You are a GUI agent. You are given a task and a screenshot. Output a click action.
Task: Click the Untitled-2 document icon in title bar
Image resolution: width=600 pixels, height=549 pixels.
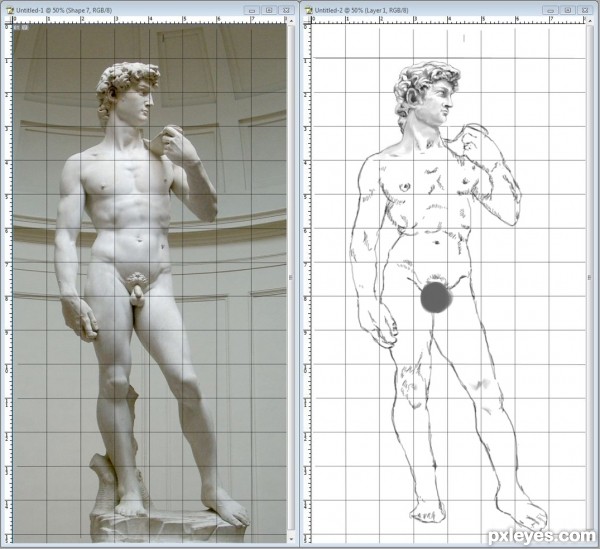point(309,10)
